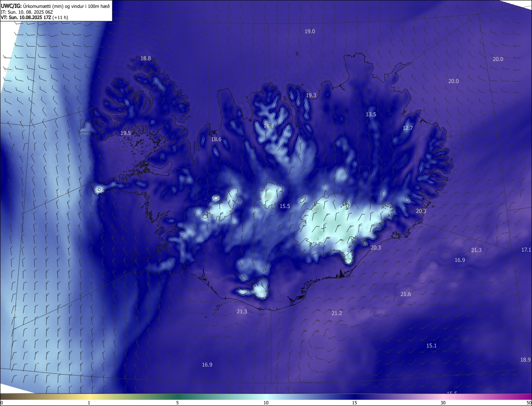The width and height of the screenshot is (532, 406).
Task: Click the 18.6 value on the map
Action: point(216,139)
